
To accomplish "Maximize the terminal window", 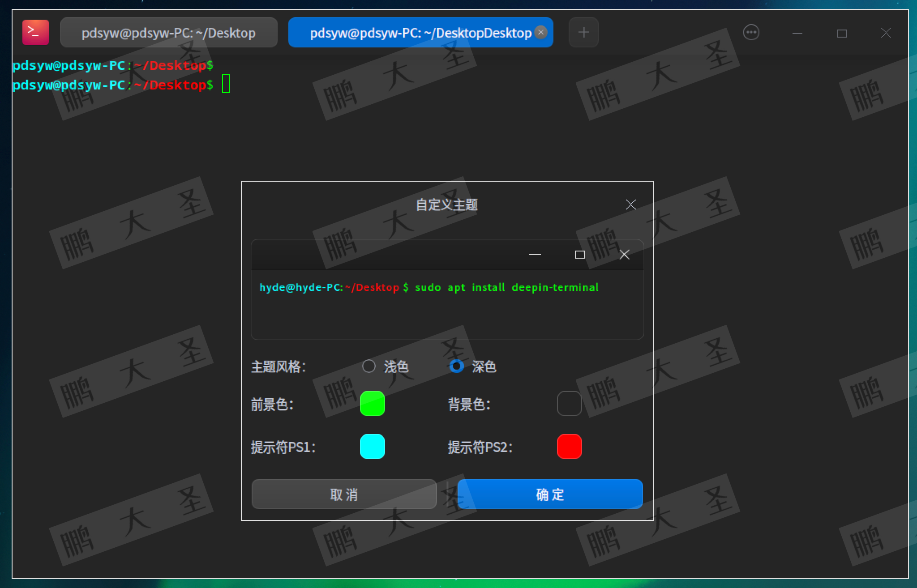I will point(842,33).
